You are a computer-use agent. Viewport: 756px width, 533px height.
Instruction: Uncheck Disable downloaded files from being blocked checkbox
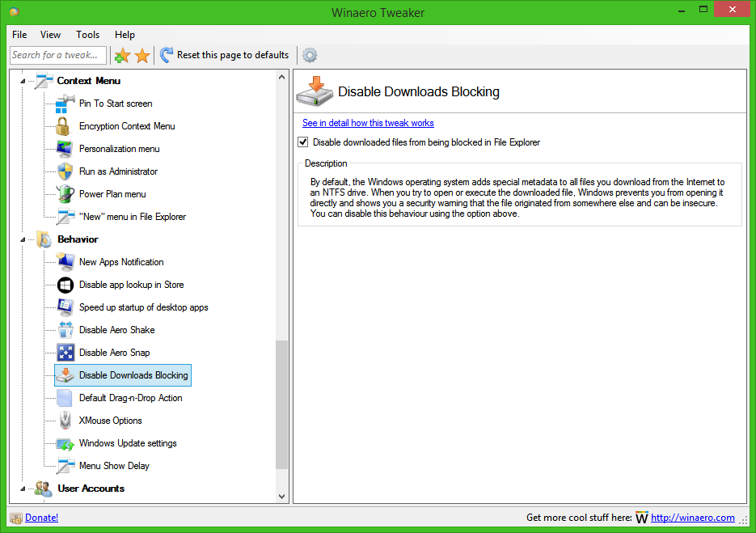pyautogui.click(x=302, y=142)
